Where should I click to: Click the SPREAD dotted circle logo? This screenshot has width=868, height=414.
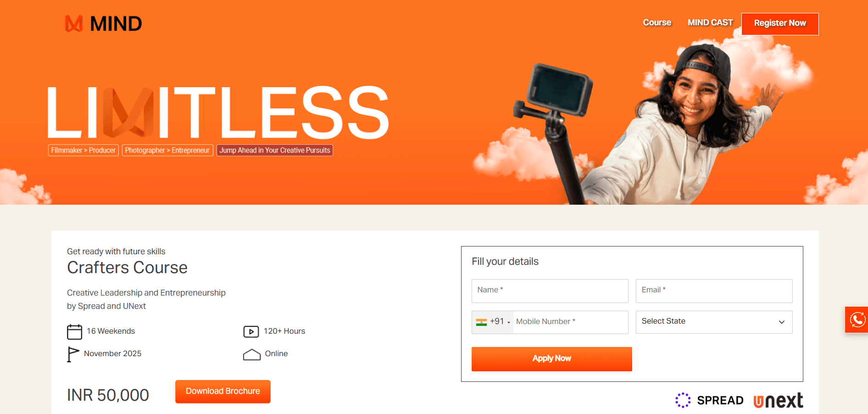tap(683, 400)
